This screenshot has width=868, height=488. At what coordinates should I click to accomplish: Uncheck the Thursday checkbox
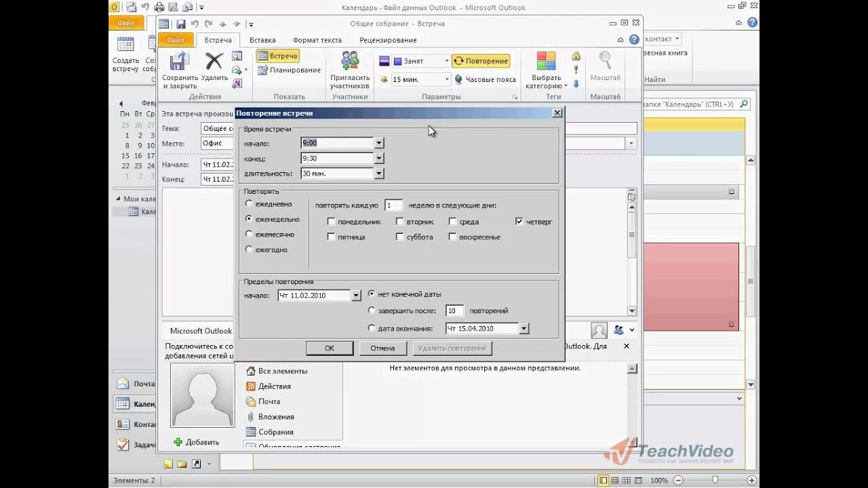(x=519, y=222)
